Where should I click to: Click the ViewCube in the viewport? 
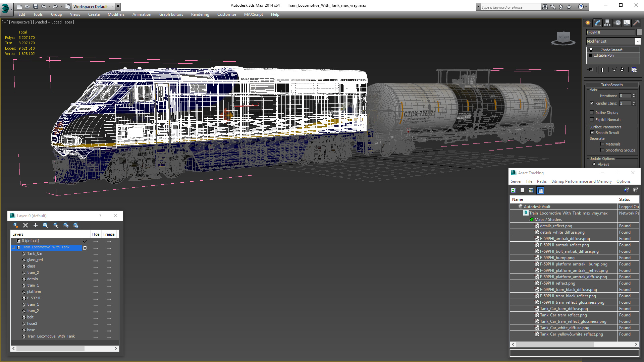[563, 38]
